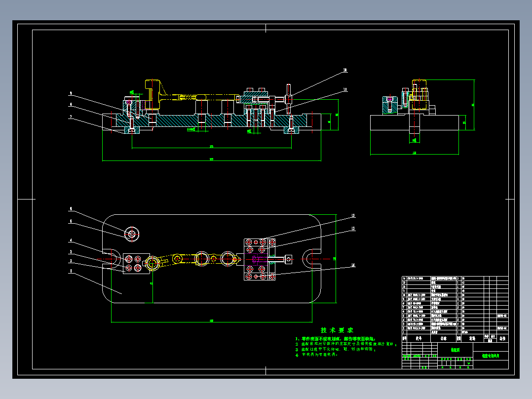
Task: Click row 14 in the parts list
Action: tap(455, 279)
